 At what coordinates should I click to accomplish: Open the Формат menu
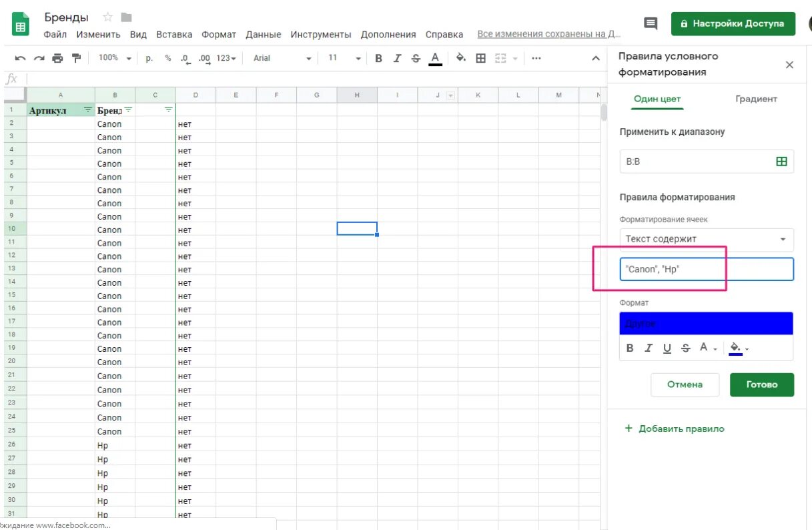[219, 35]
